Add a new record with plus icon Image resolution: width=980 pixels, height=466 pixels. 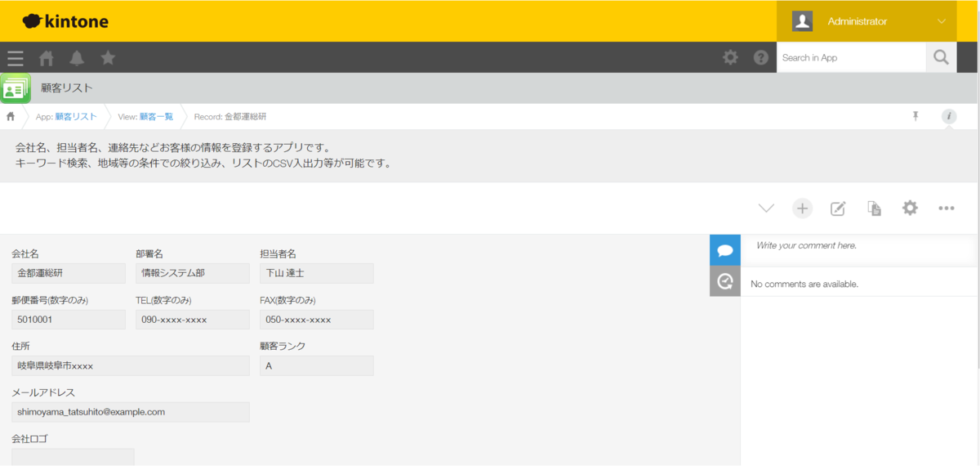[803, 208]
